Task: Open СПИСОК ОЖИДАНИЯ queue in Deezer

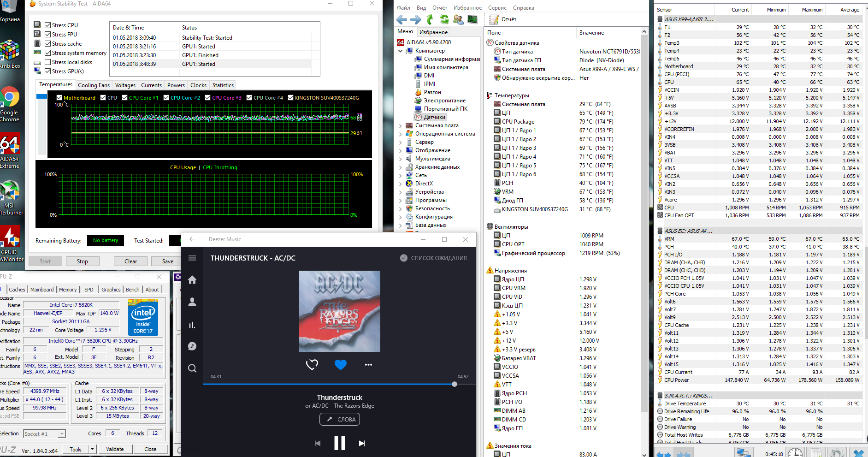Action: [433, 258]
